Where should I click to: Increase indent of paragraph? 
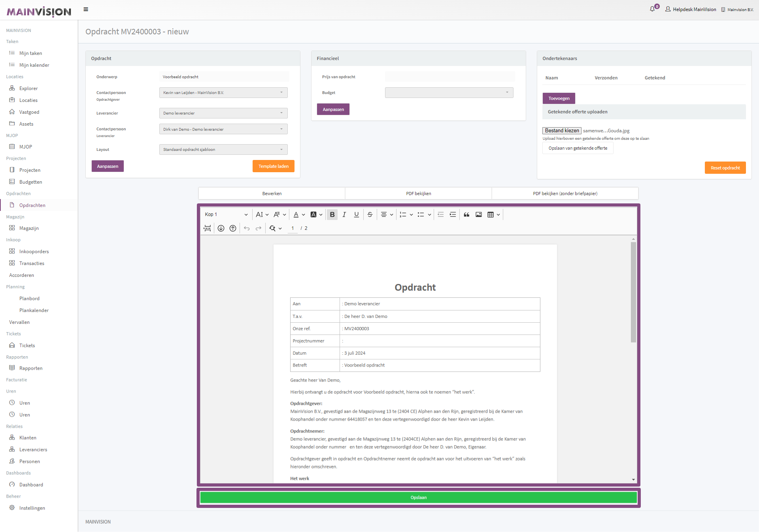pos(453,214)
